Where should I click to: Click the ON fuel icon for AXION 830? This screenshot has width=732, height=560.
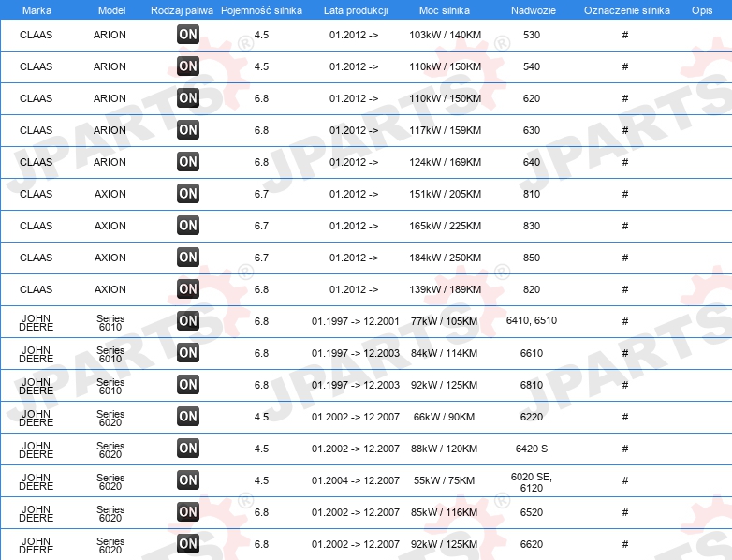[x=188, y=225]
